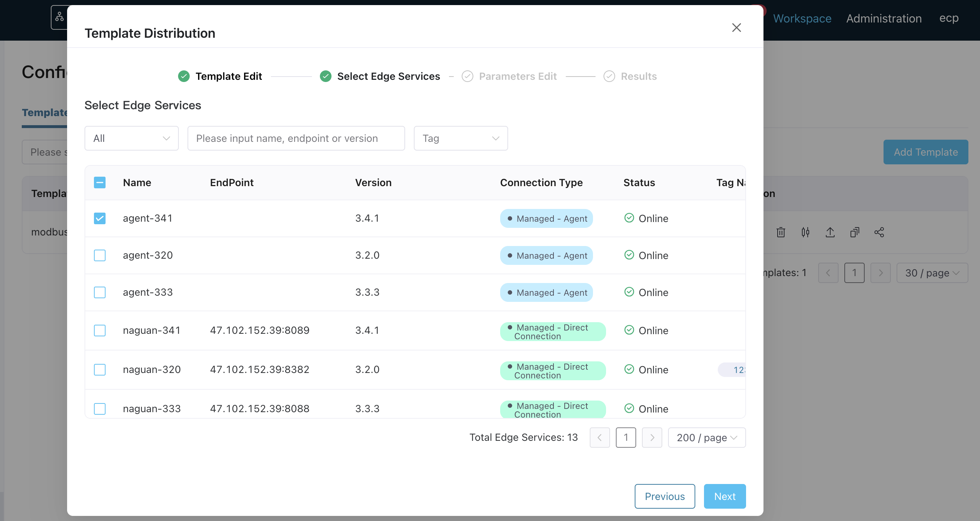Open the All filter dropdown
Image resolution: width=980 pixels, height=521 pixels.
tap(132, 139)
